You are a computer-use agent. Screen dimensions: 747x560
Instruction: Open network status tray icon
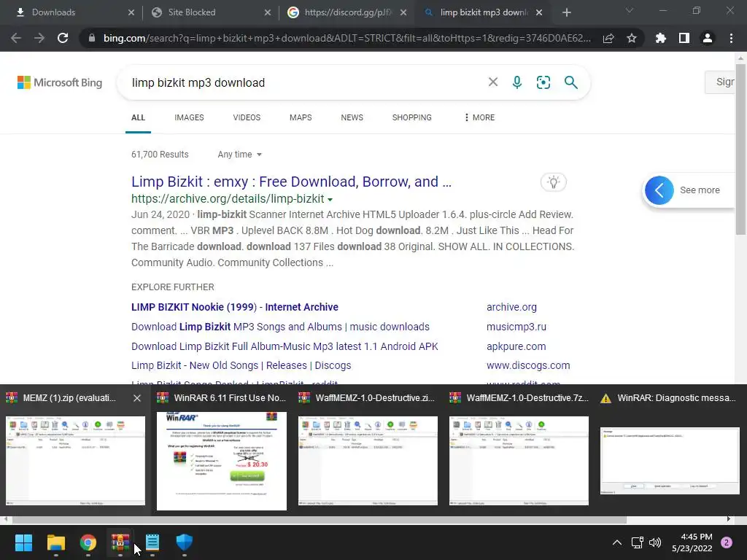637,542
